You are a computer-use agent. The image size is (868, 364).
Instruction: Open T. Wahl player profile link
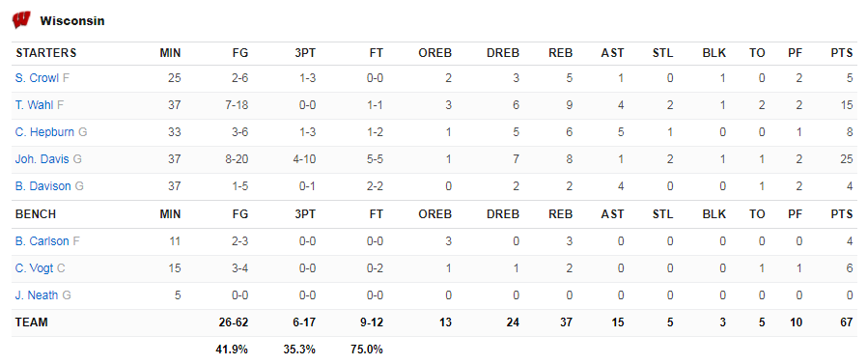35,105
